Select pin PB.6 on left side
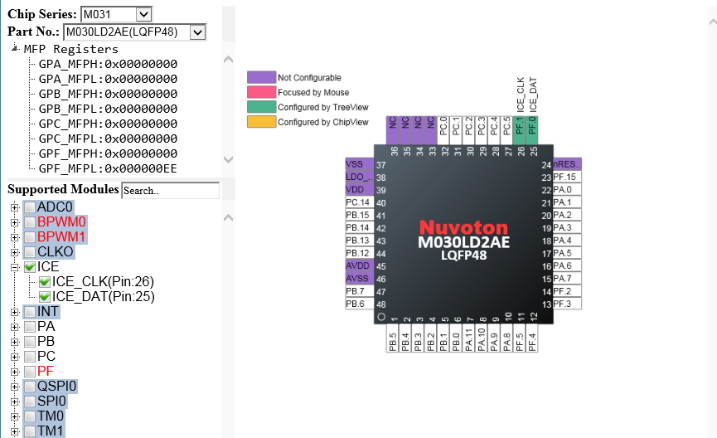The width and height of the screenshot is (717, 438). (359, 304)
